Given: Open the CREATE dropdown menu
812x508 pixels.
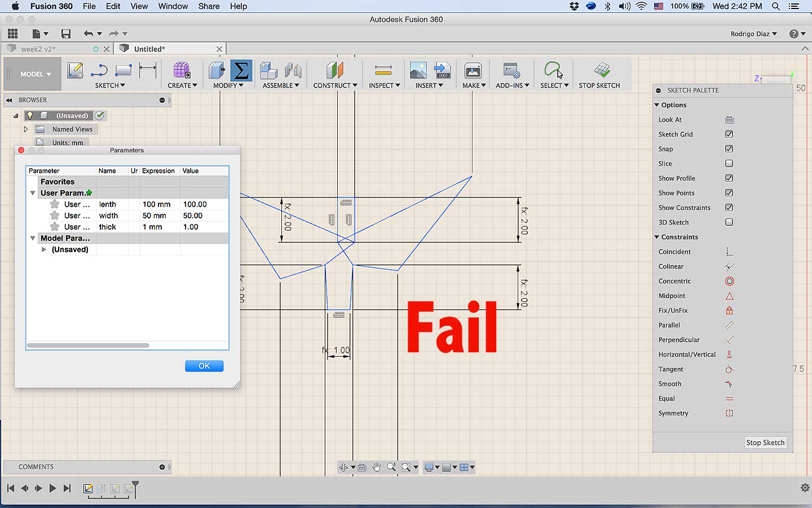Looking at the screenshot, I should click(x=182, y=85).
